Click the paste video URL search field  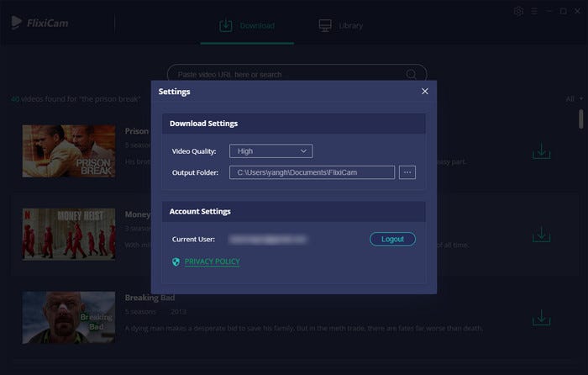[x=297, y=74]
